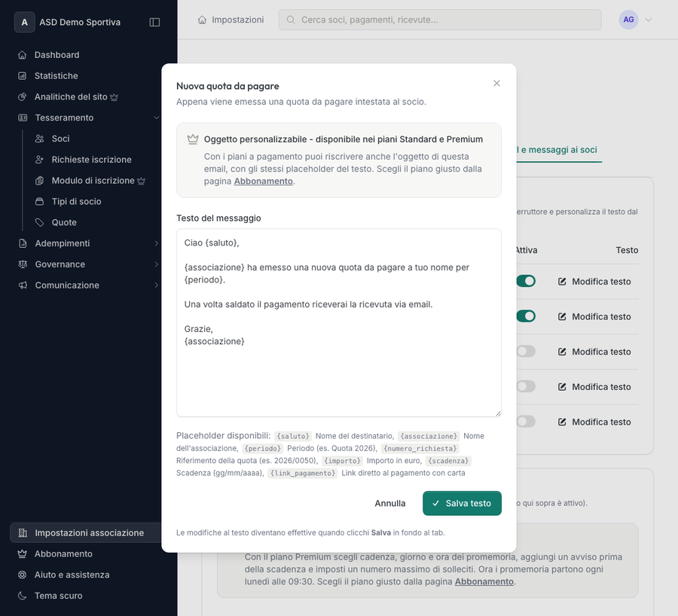The height and width of the screenshot is (616, 678).
Task: Click the Modulo di iscrizione clipboard icon
Action: (x=39, y=181)
